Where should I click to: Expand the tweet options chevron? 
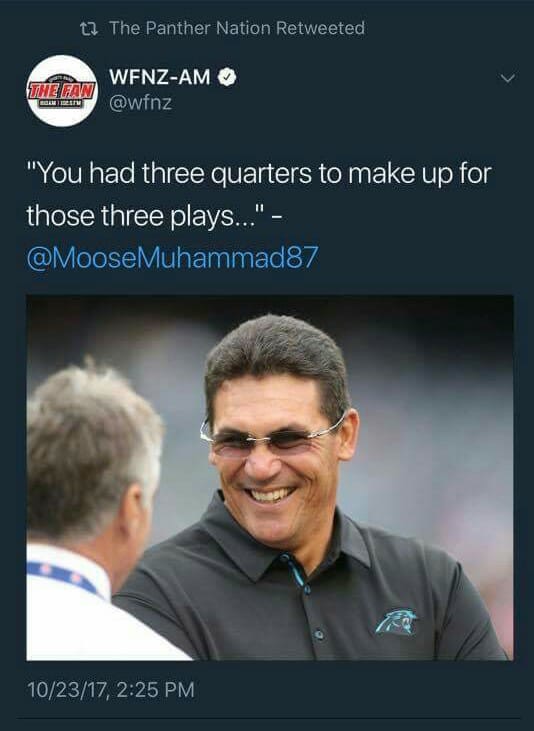pyautogui.click(x=507, y=78)
